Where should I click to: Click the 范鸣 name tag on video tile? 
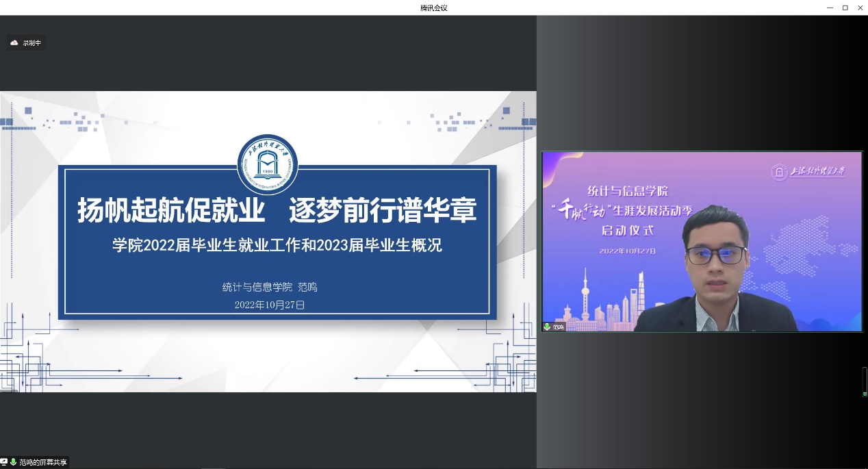pos(559,327)
